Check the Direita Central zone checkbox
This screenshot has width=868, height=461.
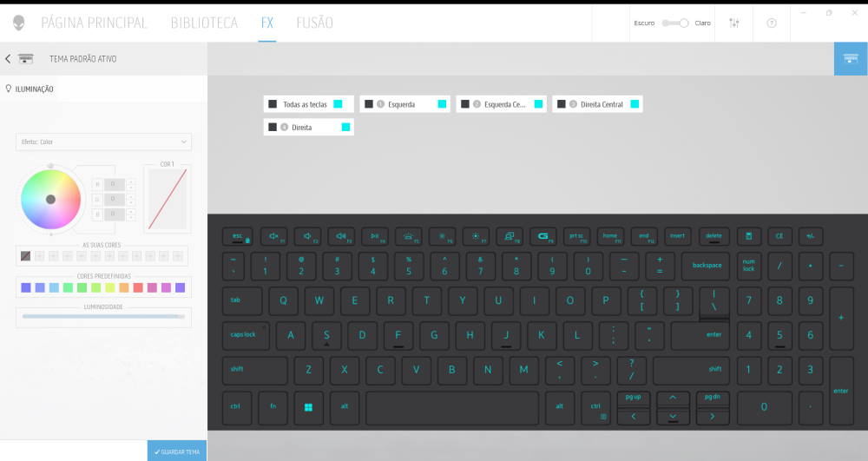[562, 104]
